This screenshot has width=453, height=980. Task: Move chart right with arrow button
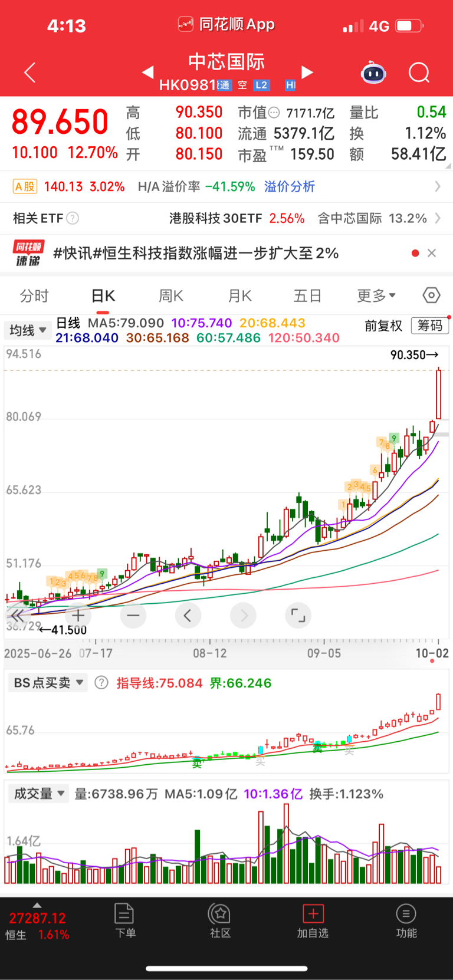click(243, 616)
